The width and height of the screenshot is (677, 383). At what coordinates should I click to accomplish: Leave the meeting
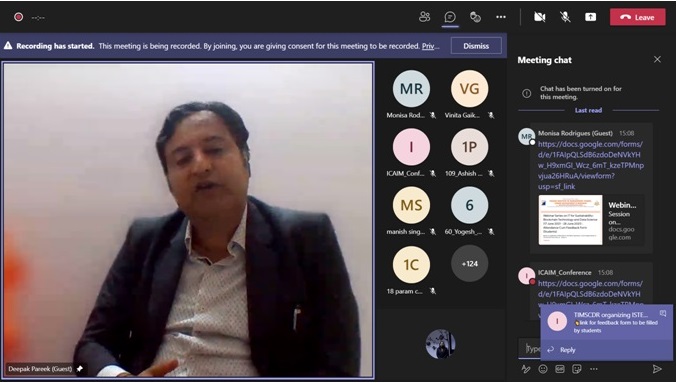coord(637,17)
